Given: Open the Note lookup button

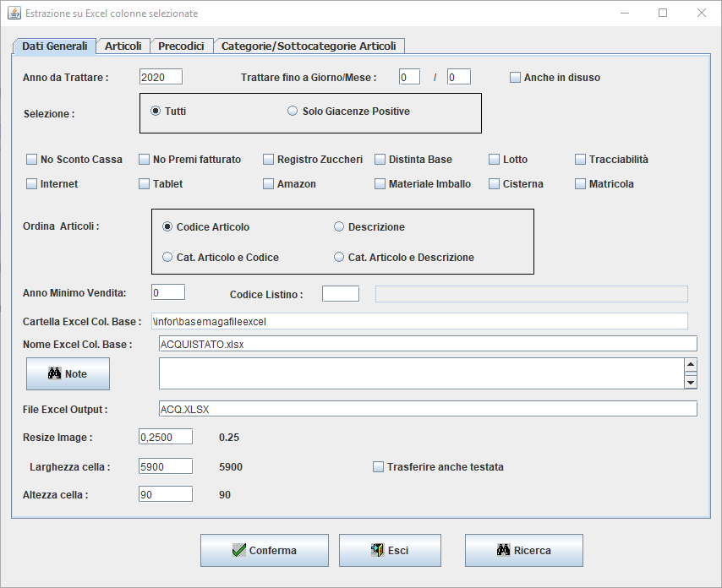Looking at the screenshot, I should tap(68, 373).
